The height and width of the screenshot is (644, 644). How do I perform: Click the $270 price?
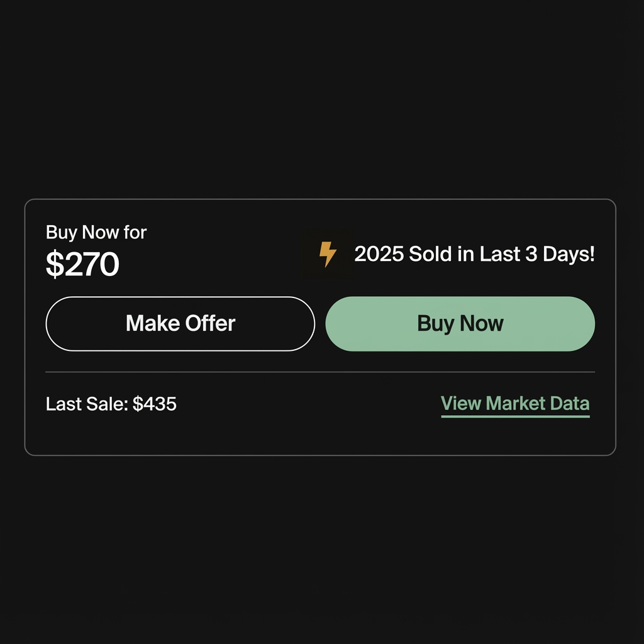pos(82,265)
